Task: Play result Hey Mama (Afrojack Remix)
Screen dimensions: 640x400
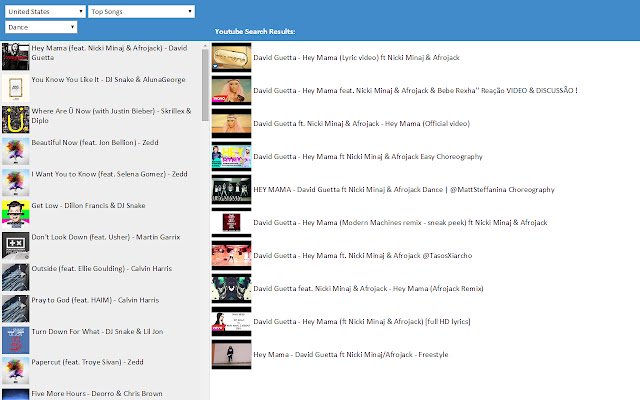Action: [x=368, y=289]
